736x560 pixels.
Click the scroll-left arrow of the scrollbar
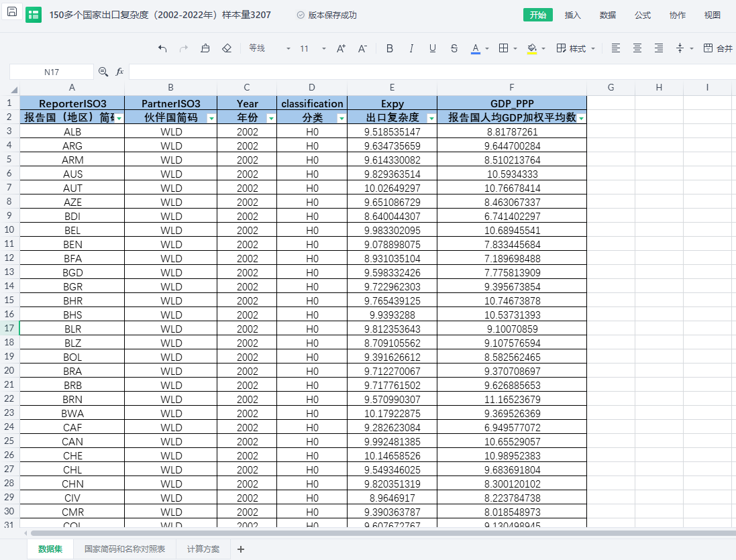tap(25, 533)
